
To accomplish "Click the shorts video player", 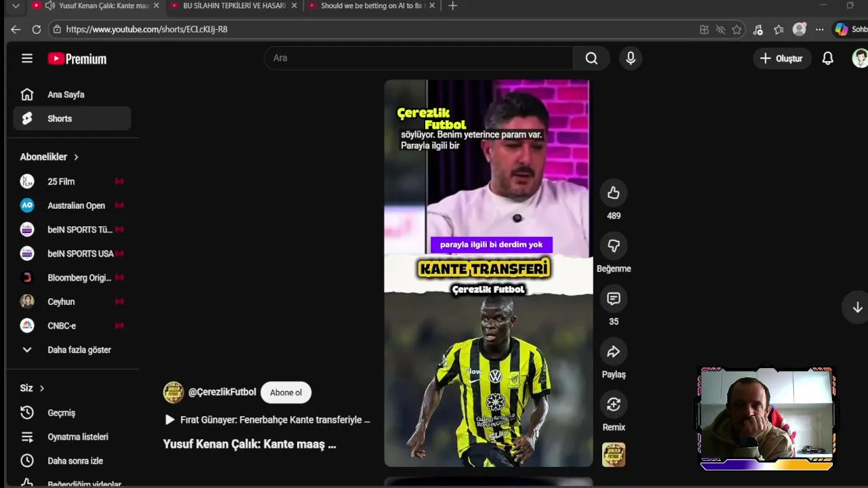I will coord(488,273).
